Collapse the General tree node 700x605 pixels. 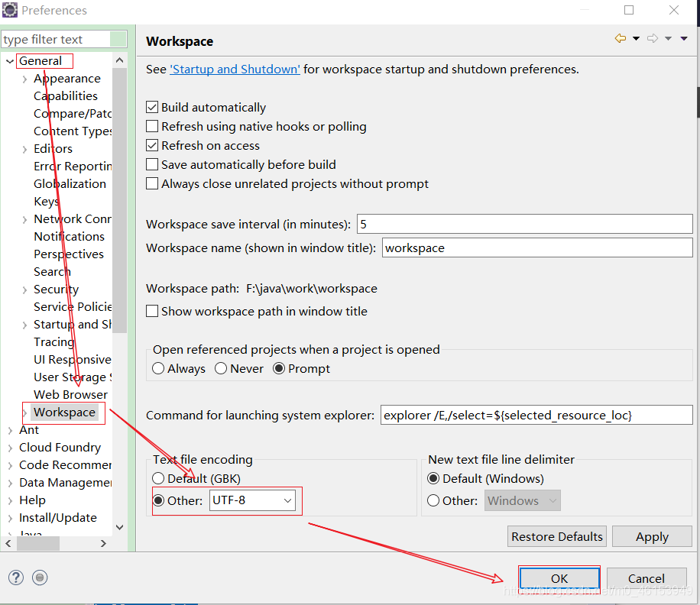[10, 61]
